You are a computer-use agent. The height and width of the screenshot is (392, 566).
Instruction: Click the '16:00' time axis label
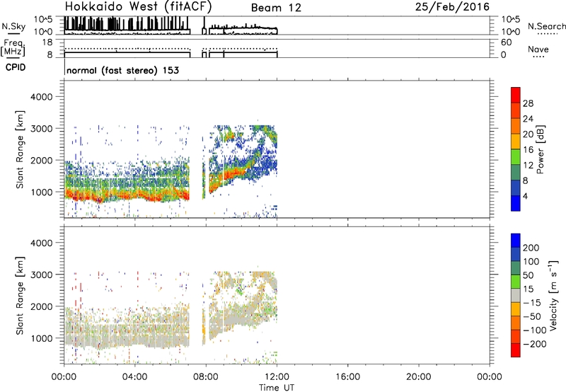click(347, 377)
